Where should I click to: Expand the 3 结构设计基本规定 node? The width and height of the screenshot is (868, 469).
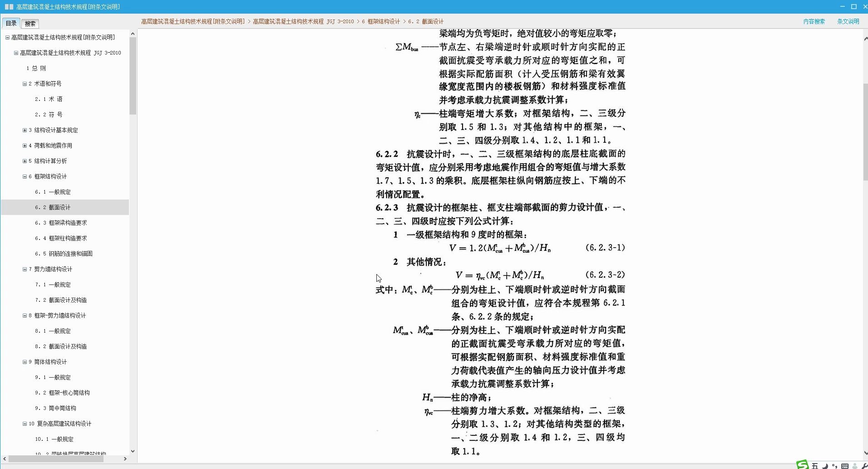point(25,130)
